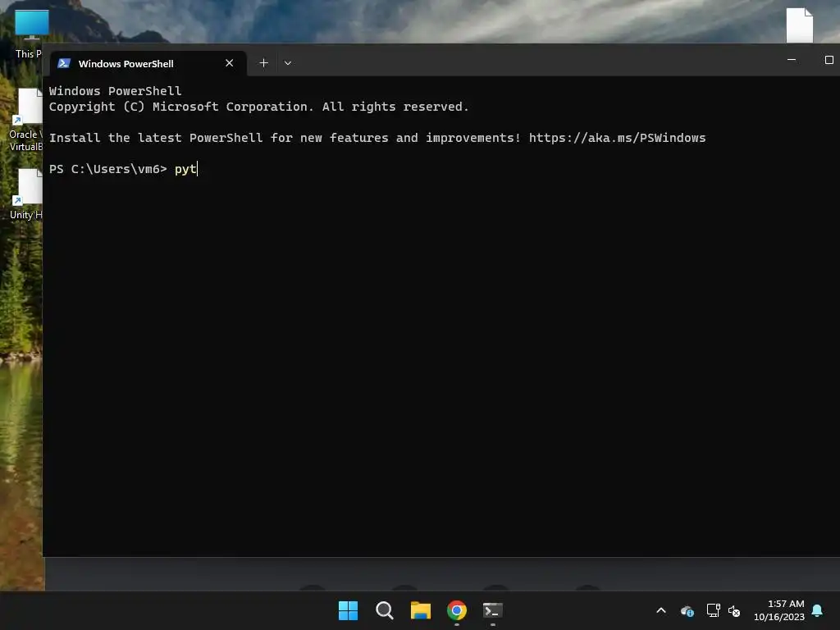Viewport: 840px width, 630px height.
Task: Click the PowerShell icon in the tab
Action: click(64, 63)
